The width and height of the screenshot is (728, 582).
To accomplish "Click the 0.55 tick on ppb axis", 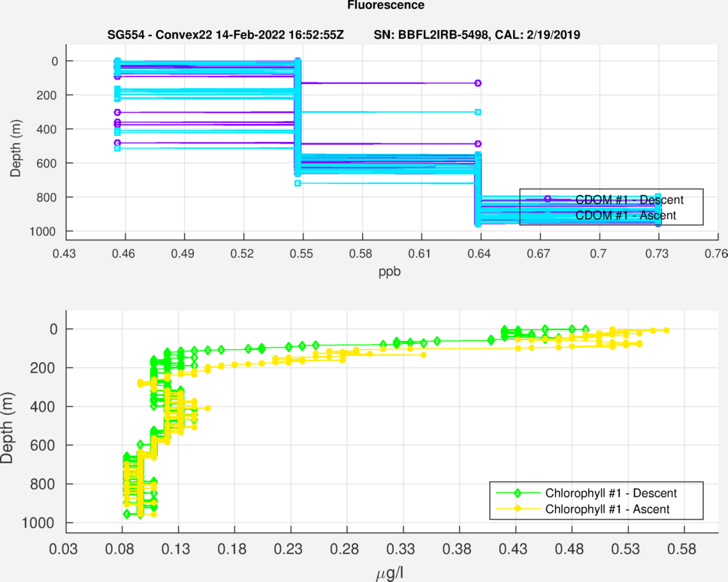I will click(x=301, y=253).
